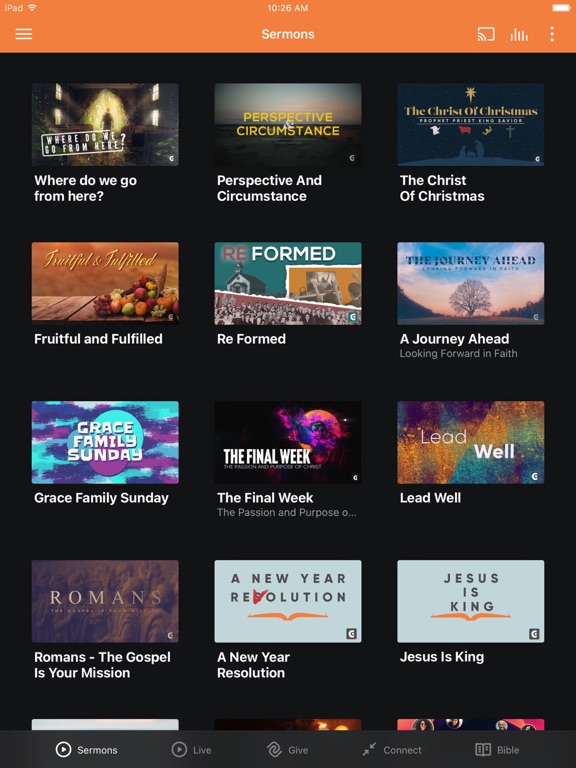
Task: Open The Final Week artwork
Action: [288, 442]
